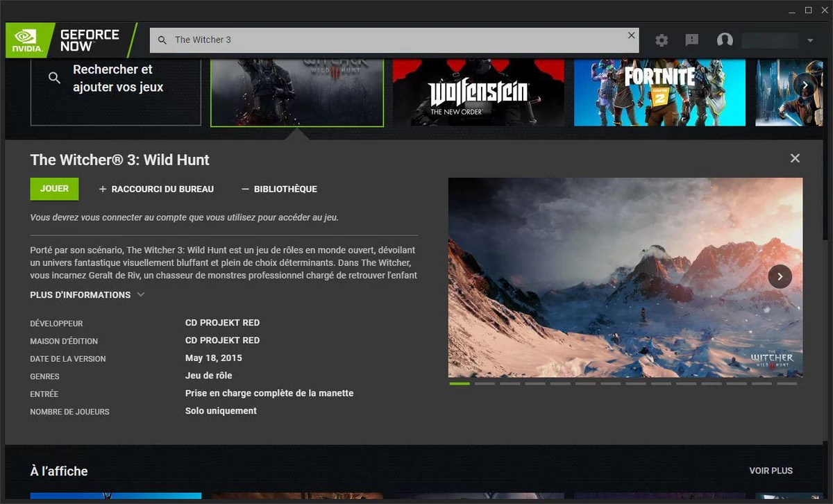Click the Witcher 3 mountain screenshot
The image size is (833, 504).
pyautogui.click(x=625, y=278)
